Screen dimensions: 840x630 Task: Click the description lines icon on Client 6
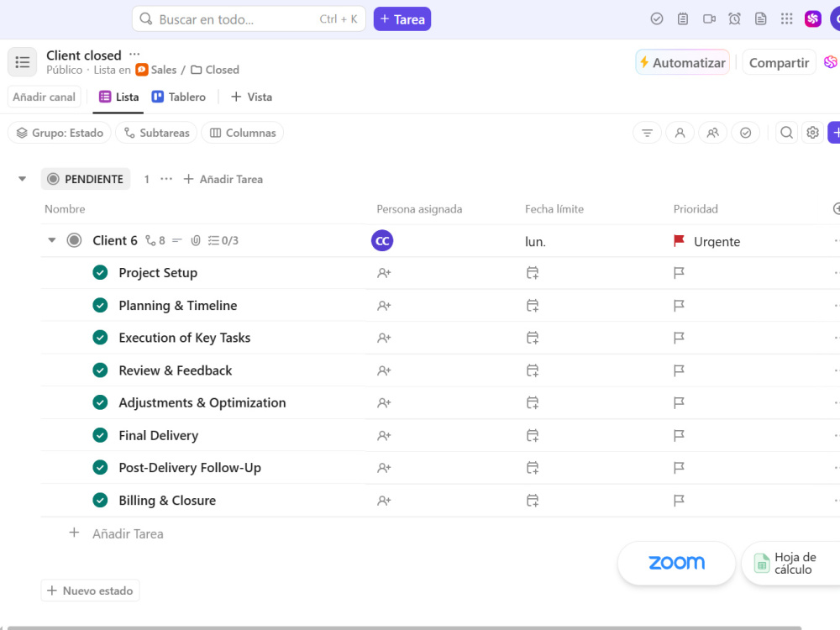pos(177,241)
